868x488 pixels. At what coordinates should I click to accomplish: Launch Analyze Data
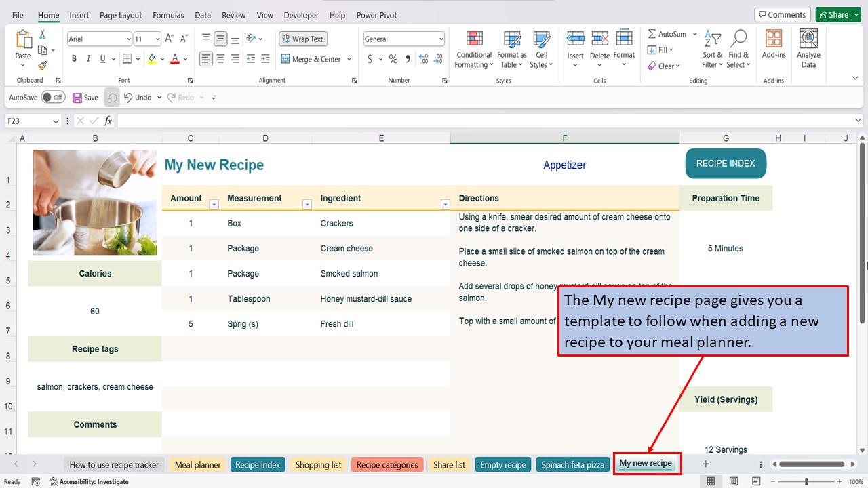(808, 48)
